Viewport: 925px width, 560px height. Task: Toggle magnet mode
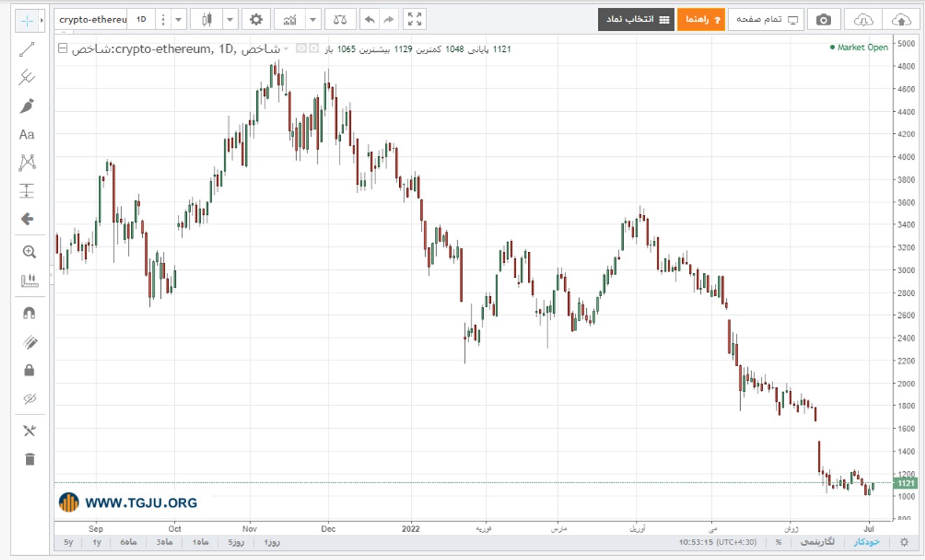click(x=29, y=313)
